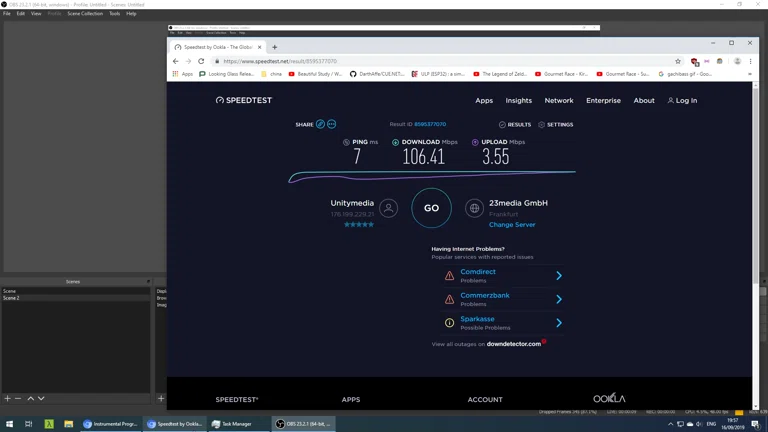Open the Chrome profile avatar
Viewport: 768px width, 432px height.
click(737, 61)
